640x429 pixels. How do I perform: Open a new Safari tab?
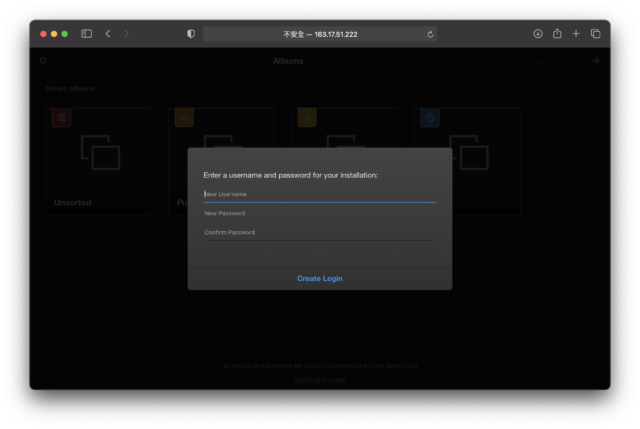click(576, 34)
